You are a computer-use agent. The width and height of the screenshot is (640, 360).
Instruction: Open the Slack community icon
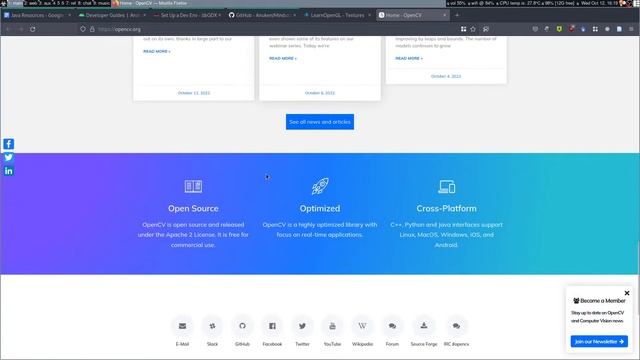[212, 326]
